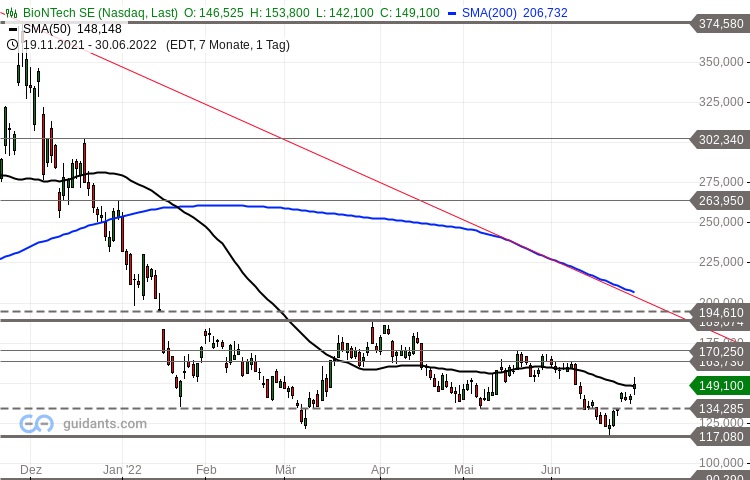
Task: Click the Dez month label on time axis
Action: (31, 470)
